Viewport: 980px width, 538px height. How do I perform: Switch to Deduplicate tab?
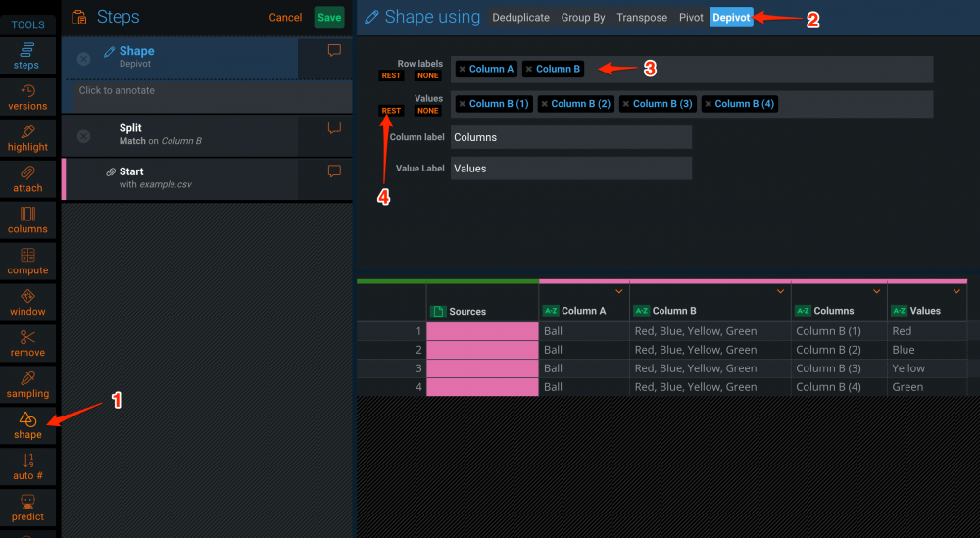coord(520,18)
